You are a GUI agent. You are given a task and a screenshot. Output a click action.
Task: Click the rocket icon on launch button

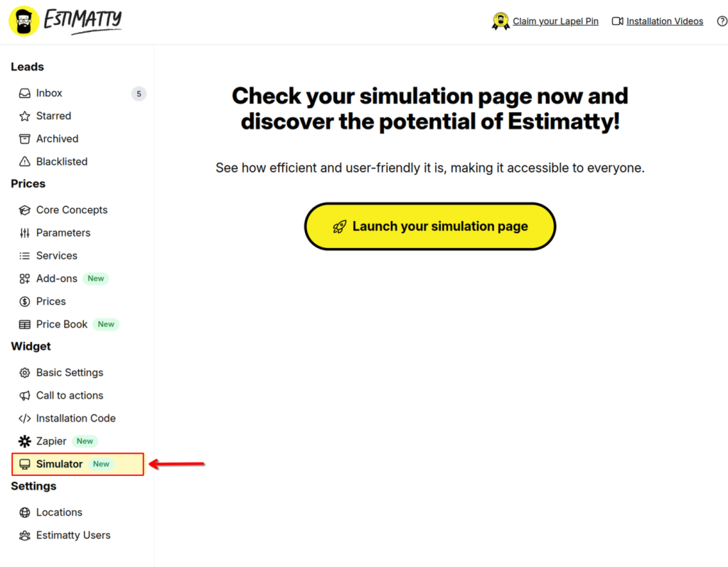339,227
